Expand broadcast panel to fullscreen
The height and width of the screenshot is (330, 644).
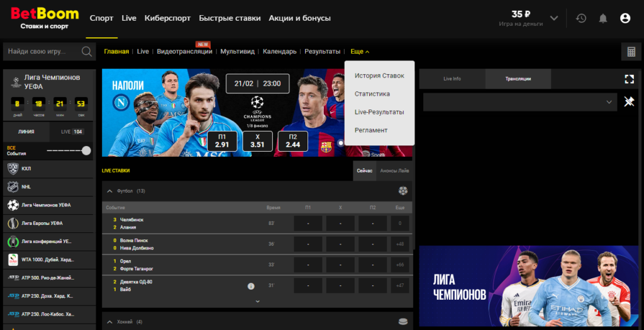point(629,79)
